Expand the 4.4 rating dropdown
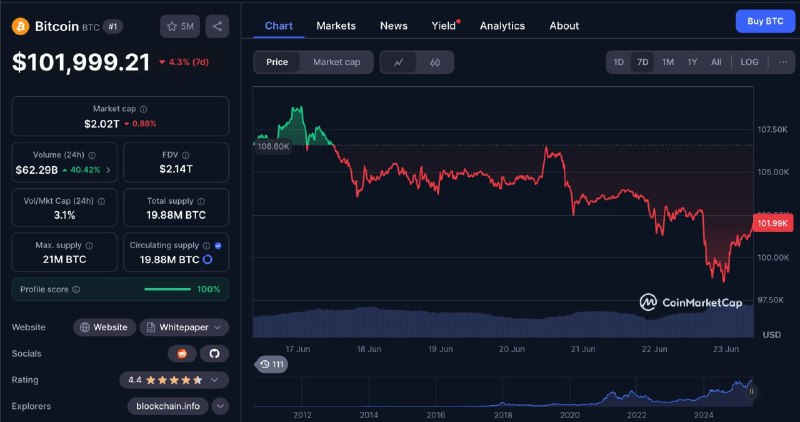 click(x=174, y=380)
